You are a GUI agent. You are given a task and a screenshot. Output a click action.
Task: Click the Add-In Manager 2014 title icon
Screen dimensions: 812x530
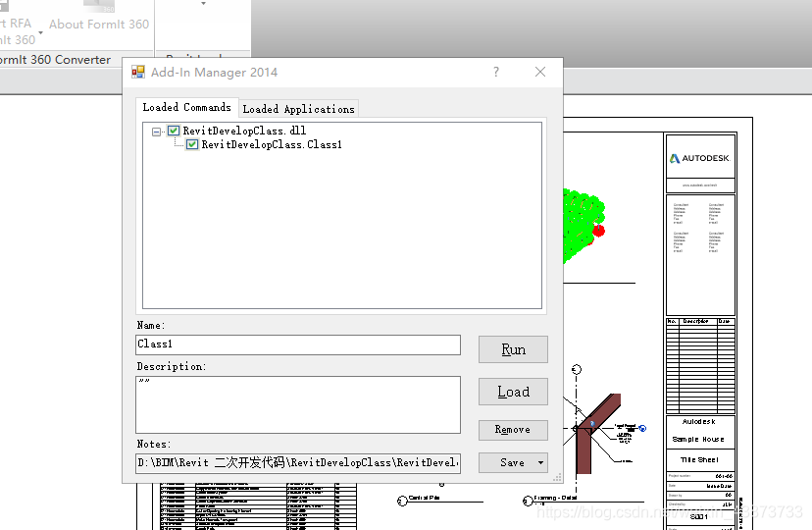[x=137, y=72]
